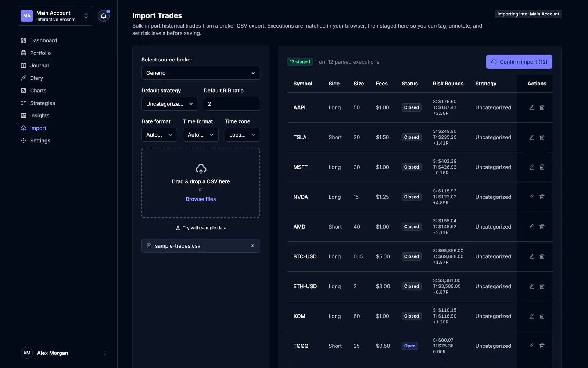Image resolution: width=588 pixels, height=368 pixels.
Task: Open the Journal page
Action: [39, 66]
